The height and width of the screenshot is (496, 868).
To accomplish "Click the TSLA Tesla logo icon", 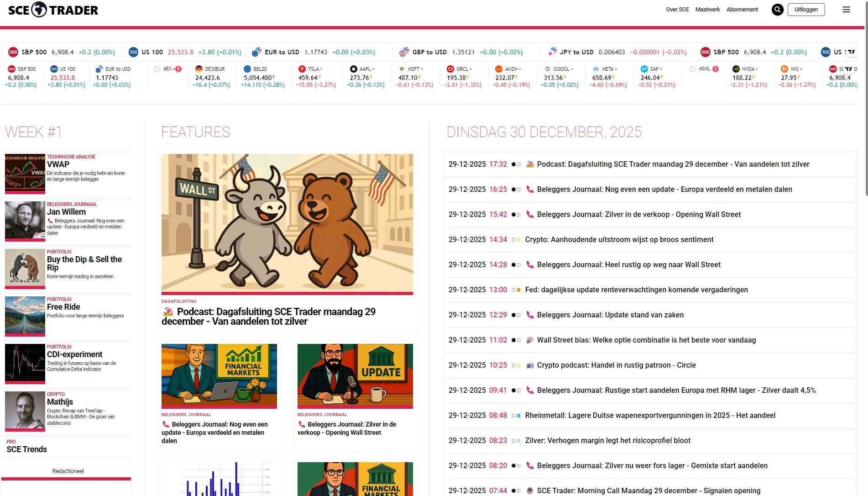I will click(x=302, y=69).
